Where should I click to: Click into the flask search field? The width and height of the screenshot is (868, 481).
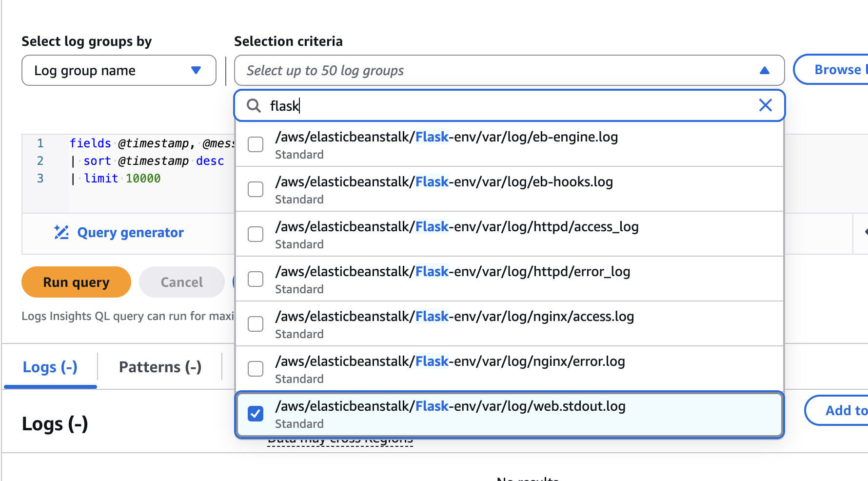tap(510, 105)
